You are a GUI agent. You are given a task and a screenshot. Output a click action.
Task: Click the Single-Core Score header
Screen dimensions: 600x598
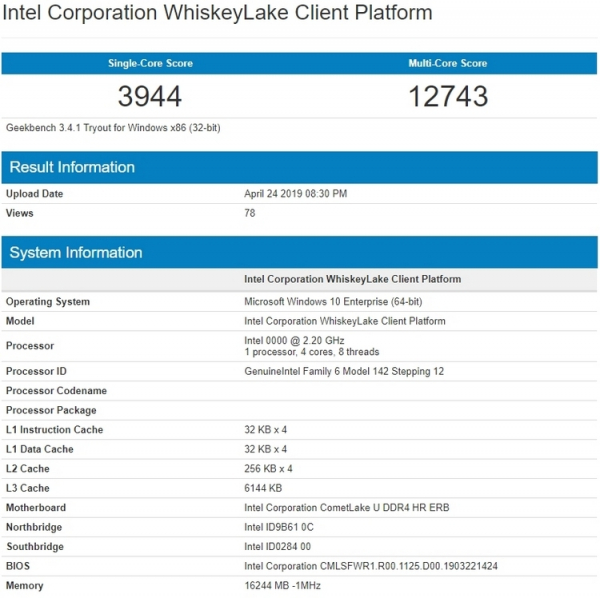click(x=150, y=63)
